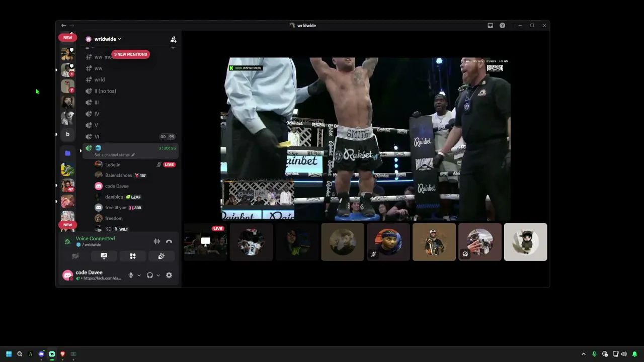This screenshot has height=362, width=644.
Task: Open the Help question mark icon
Action: pos(502,26)
